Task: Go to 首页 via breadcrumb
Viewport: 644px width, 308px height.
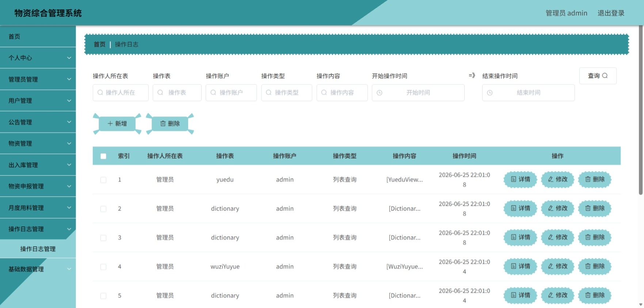Action: [x=99, y=44]
